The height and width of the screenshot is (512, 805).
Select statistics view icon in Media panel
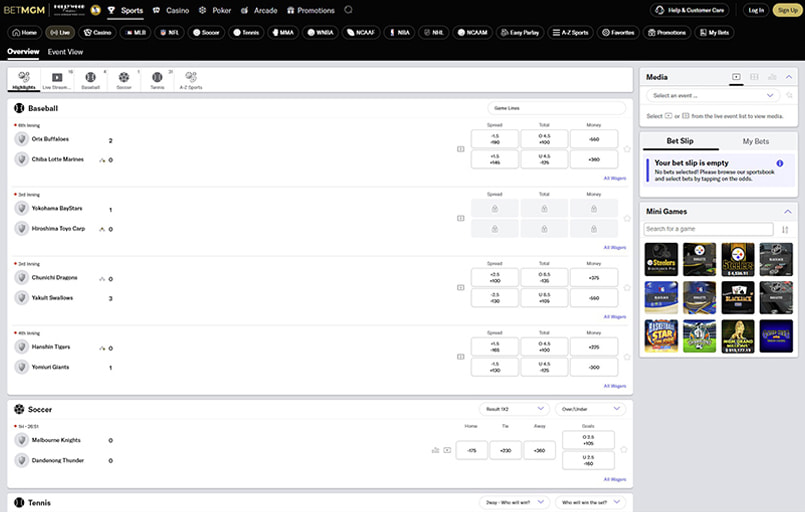[772, 77]
